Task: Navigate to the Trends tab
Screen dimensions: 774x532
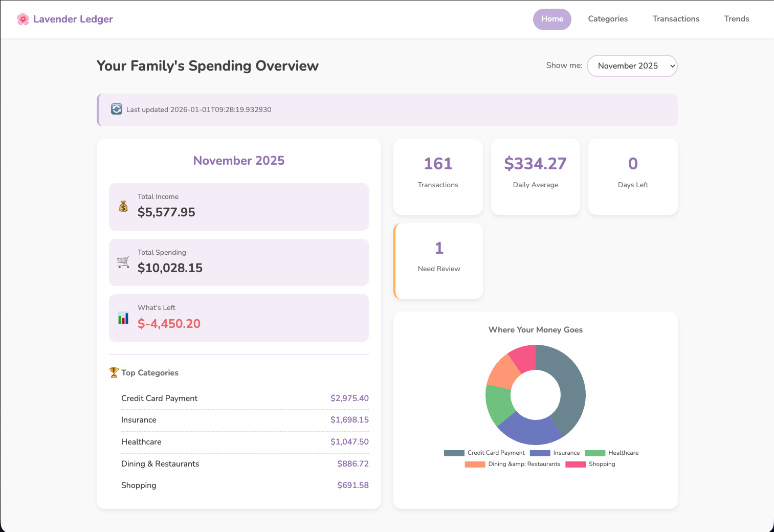Action: [x=737, y=19]
